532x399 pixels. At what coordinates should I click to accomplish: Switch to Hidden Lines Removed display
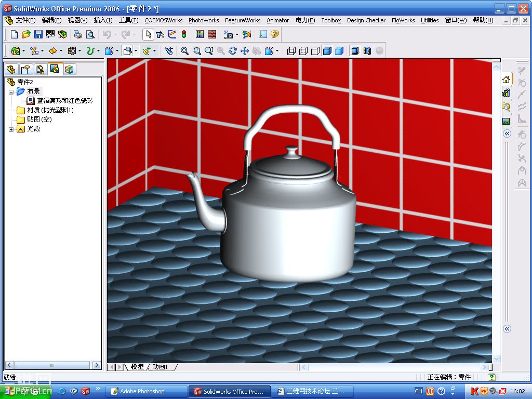pos(315,51)
